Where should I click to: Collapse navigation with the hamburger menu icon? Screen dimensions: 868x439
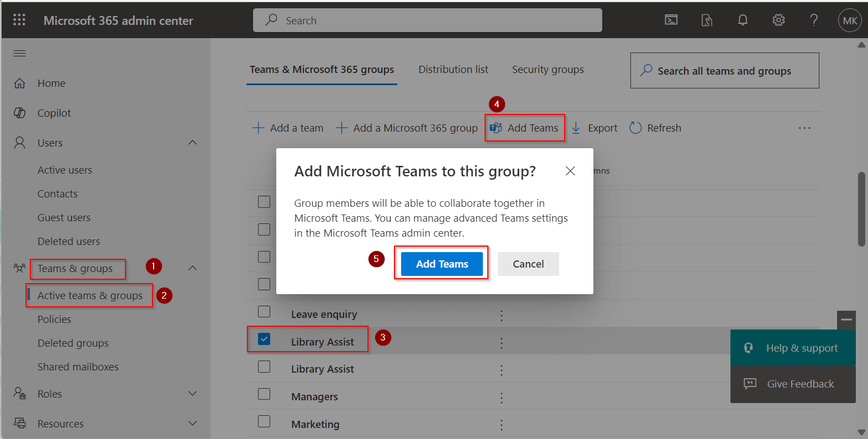click(x=20, y=53)
